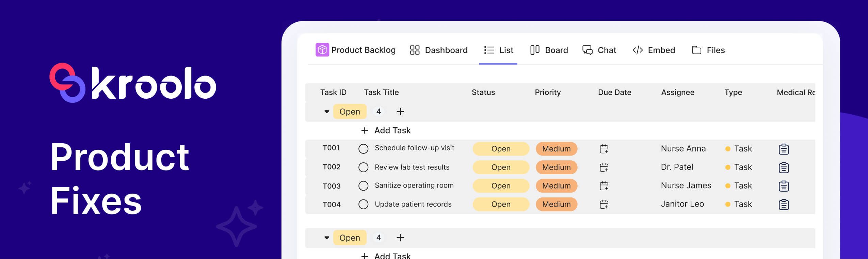Click plus icon beside second Open group
The width and height of the screenshot is (868, 259).
coord(400,238)
